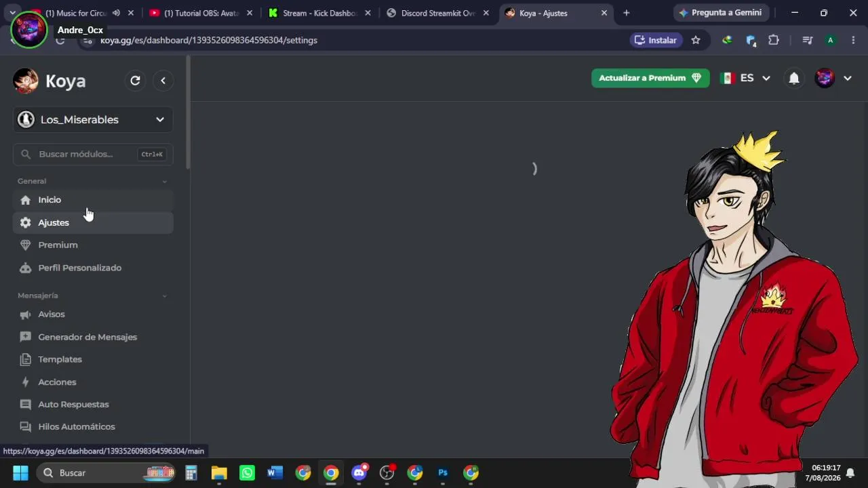Switch to the Tutorial OBS YouTube tab
Screen dimensions: 868x488
pos(200,13)
